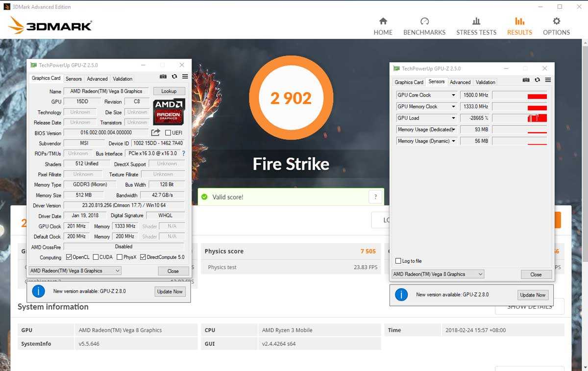Image resolution: width=588 pixels, height=371 pixels.
Task: Click Update Now in left GPU-Z
Action: pyautogui.click(x=170, y=292)
